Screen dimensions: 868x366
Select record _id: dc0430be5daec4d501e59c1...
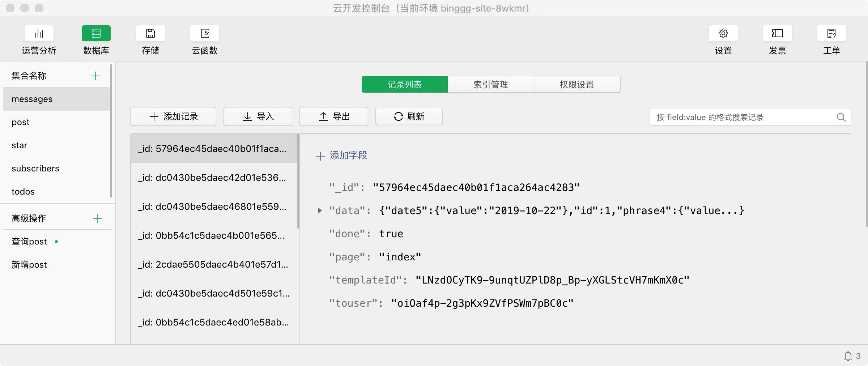click(214, 293)
